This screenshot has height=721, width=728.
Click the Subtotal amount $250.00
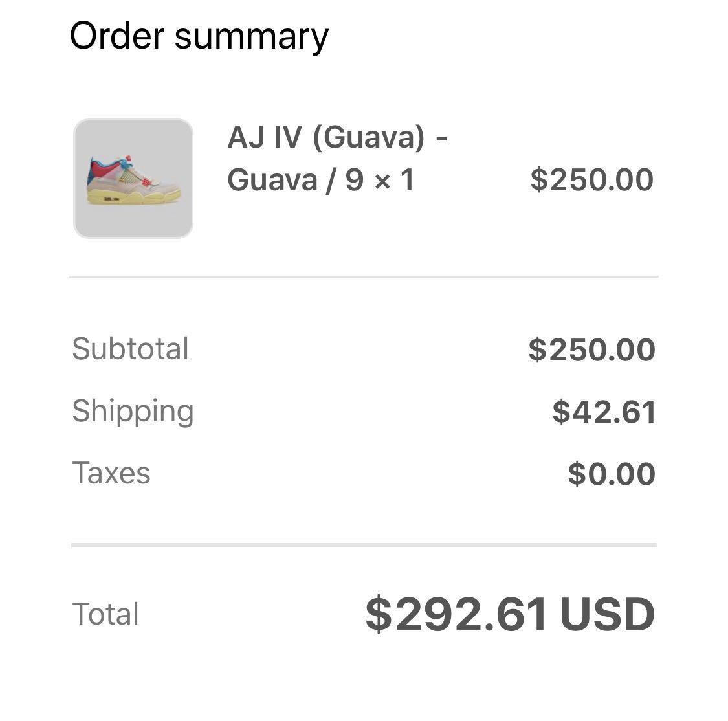click(x=591, y=349)
